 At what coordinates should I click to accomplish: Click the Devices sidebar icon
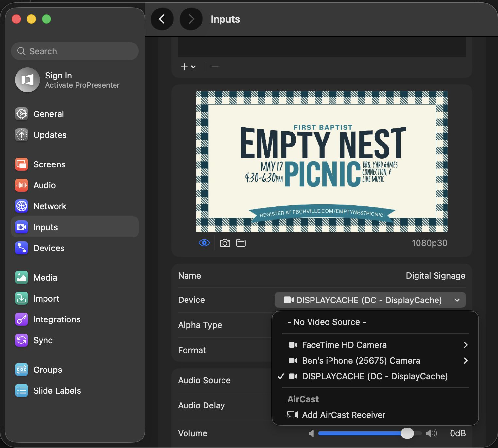[22, 248]
